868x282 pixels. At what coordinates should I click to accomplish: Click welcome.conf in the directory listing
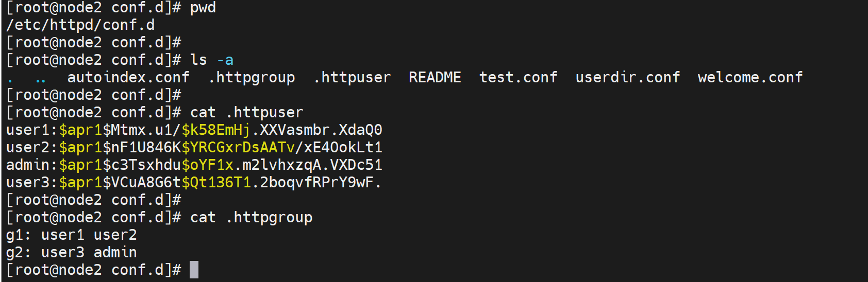pos(750,78)
